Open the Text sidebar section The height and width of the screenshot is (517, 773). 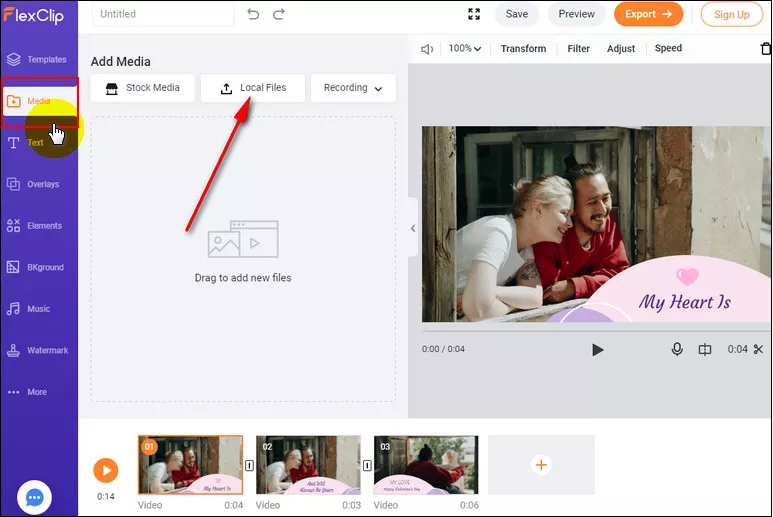coord(26,143)
